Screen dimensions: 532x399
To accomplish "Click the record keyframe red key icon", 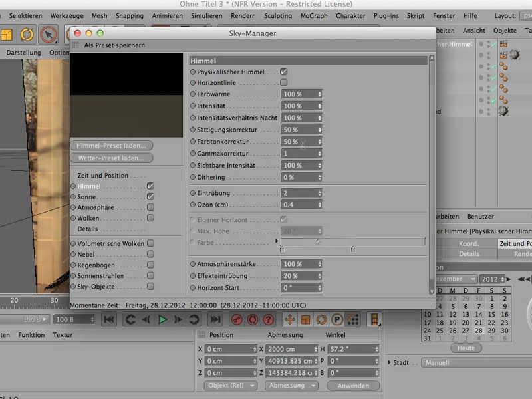I will (x=237, y=320).
